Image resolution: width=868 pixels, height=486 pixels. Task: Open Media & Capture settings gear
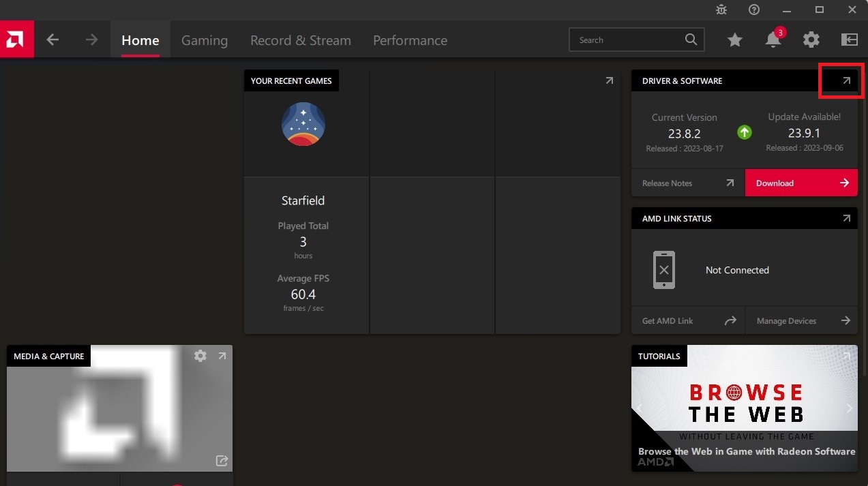click(200, 356)
